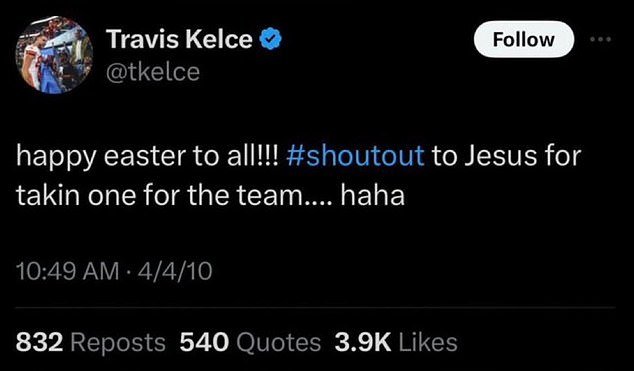Click the word "haha" in the tweet
The height and width of the screenshot is (371, 634).
373,196
